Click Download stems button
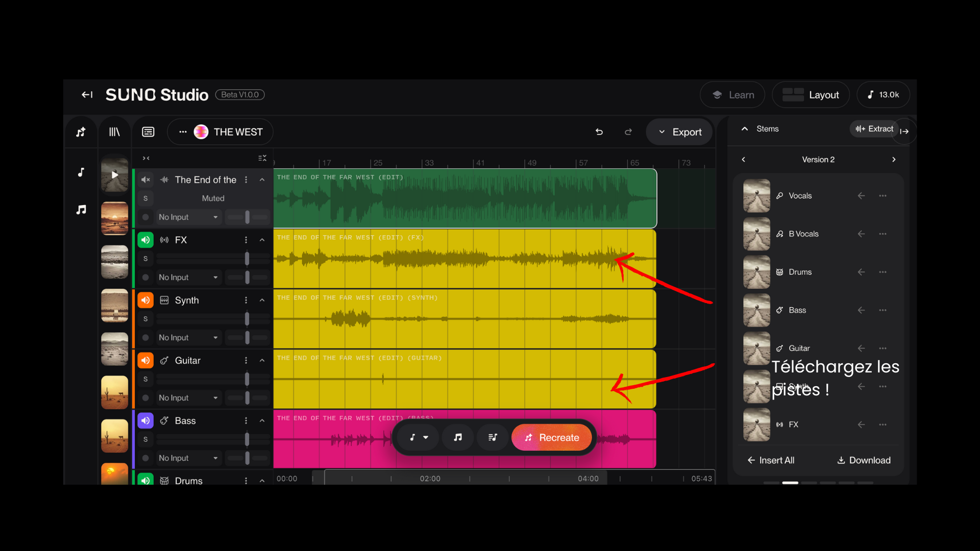The height and width of the screenshot is (551, 980). click(864, 460)
